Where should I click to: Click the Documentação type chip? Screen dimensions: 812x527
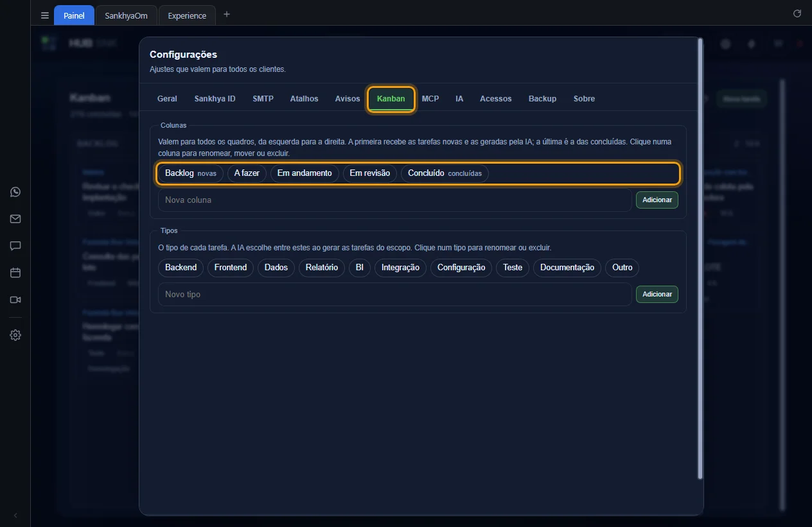(567, 268)
